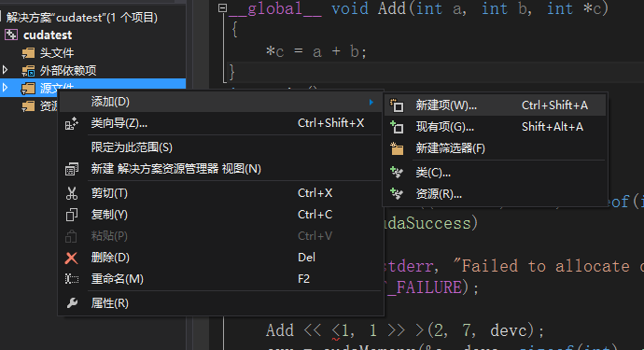Click the scissors icon for 剪切
This screenshot has height=350, width=644.
72,193
